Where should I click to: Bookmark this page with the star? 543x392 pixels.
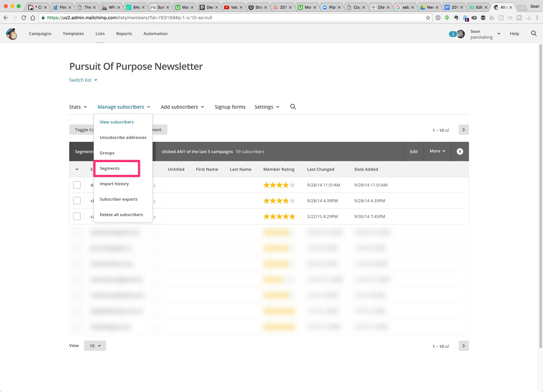428,18
